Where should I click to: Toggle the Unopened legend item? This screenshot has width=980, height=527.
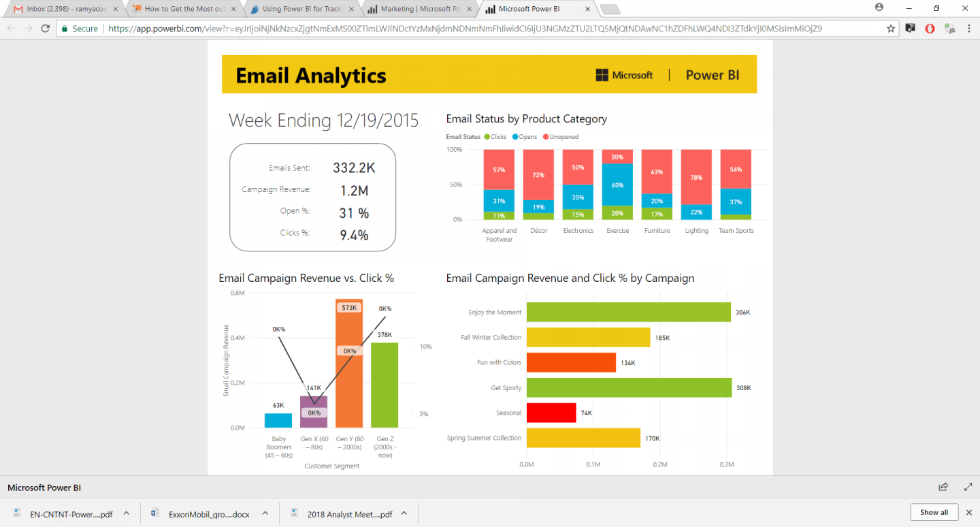click(x=558, y=136)
